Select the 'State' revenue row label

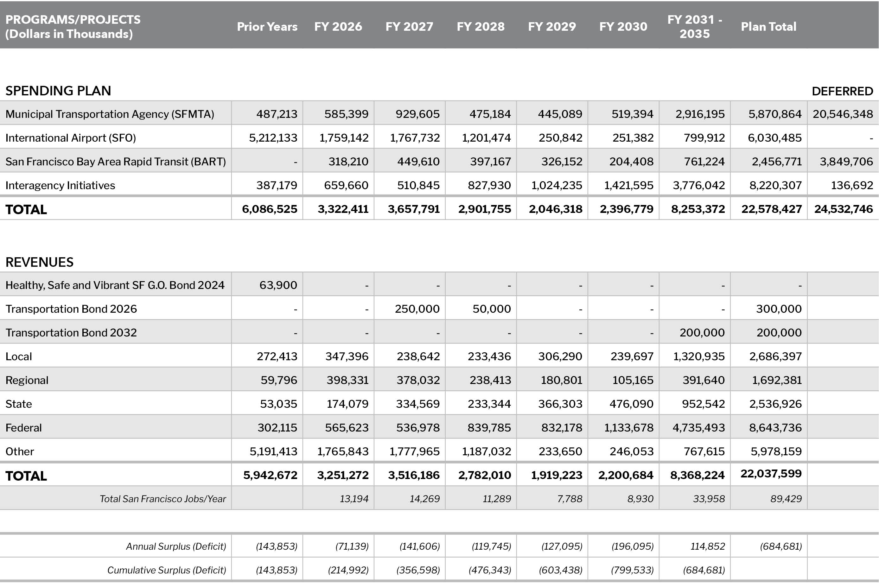pyautogui.click(x=18, y=404)
